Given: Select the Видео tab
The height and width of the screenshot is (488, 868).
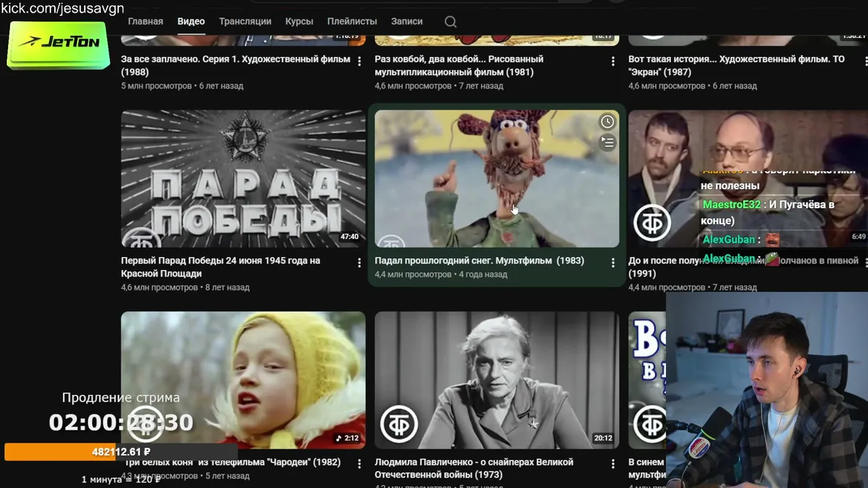Looking at the screenshot, I should (x=191, y=22).
